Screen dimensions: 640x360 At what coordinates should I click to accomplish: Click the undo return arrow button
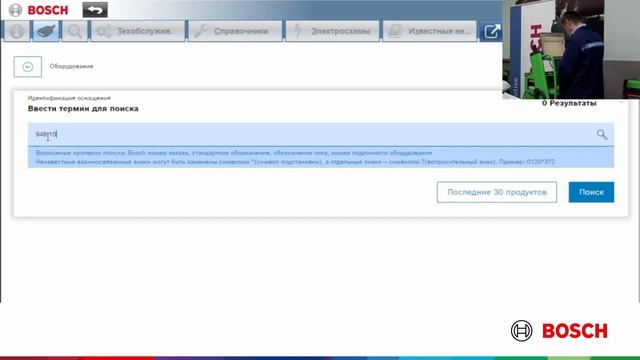click(x=95, y=10)
